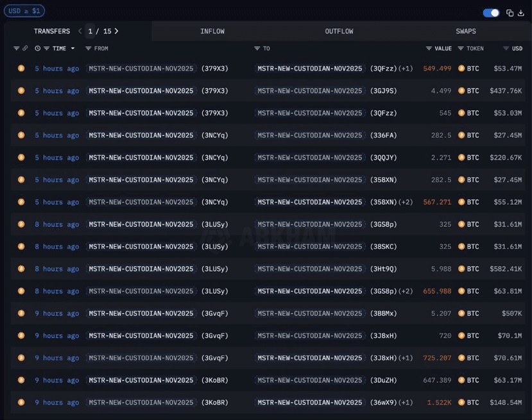Screen dimensions: 532x420
Task: Click the USD ≥ $1 filter pill
Action: tap(24, 11)
